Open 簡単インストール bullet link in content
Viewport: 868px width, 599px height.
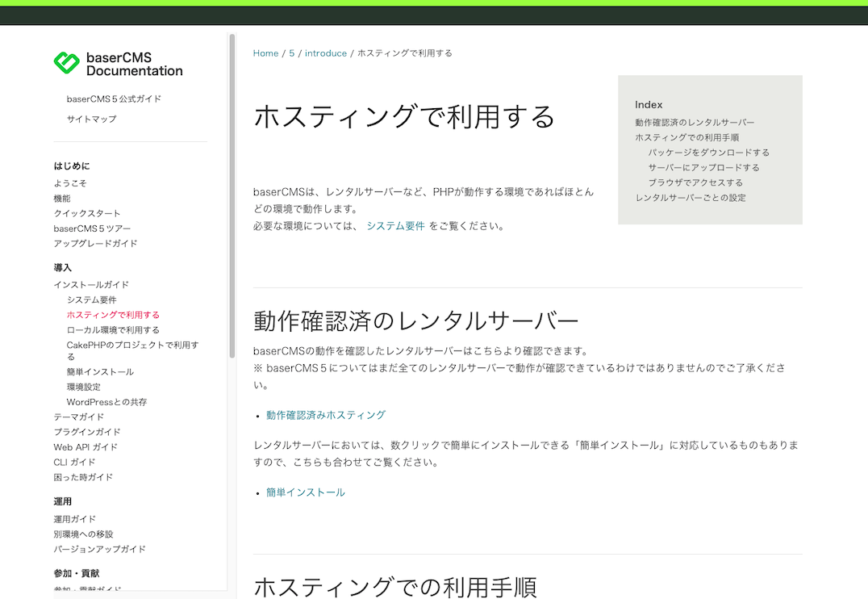tap(306, 492)
